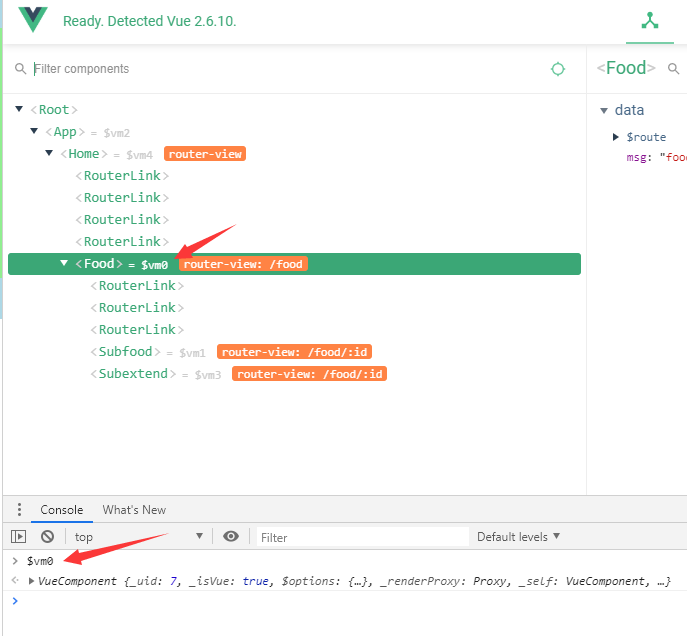Expand the VueComponent console output

pyautogui.click(x=31, y=581)
